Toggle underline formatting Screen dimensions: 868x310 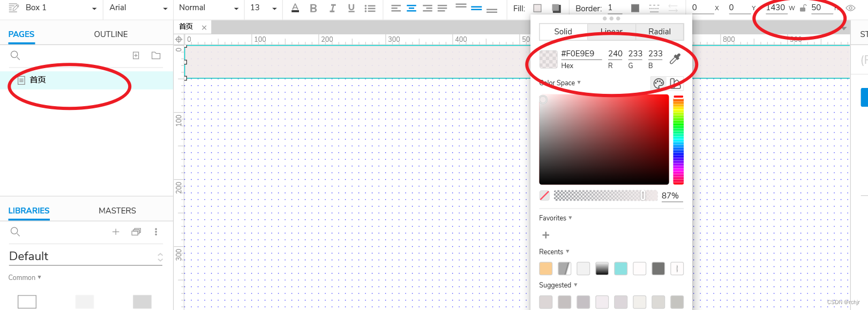pyautogui.click(x=351, y=8)
